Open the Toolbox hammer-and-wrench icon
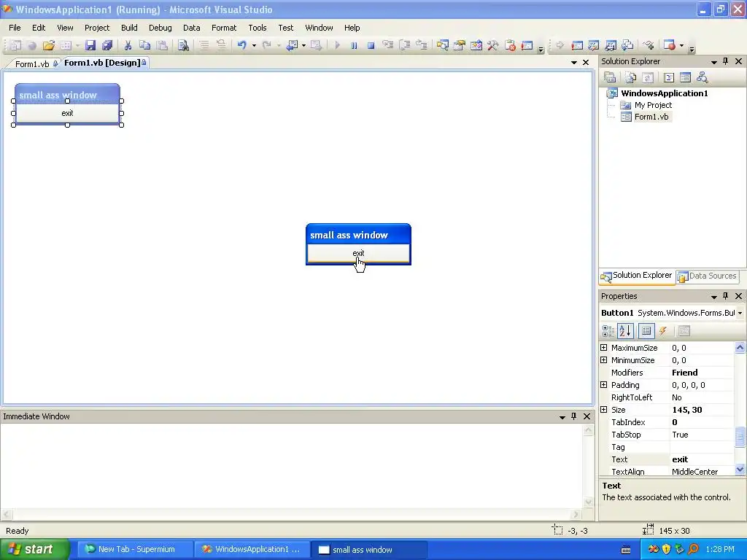The image size is (747, 560). tap(493, 46)
